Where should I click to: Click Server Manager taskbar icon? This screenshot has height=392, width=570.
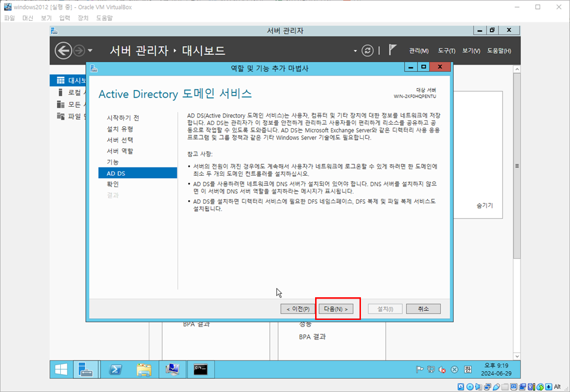[85, 369]
